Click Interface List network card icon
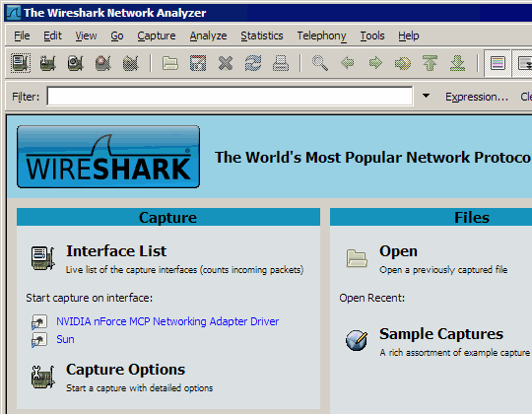This screenshot has width=532, height=414. 42,258
